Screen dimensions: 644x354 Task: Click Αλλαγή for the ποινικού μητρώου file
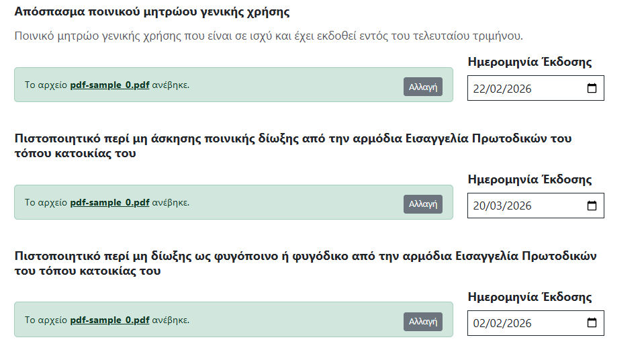tap(423, 87)
